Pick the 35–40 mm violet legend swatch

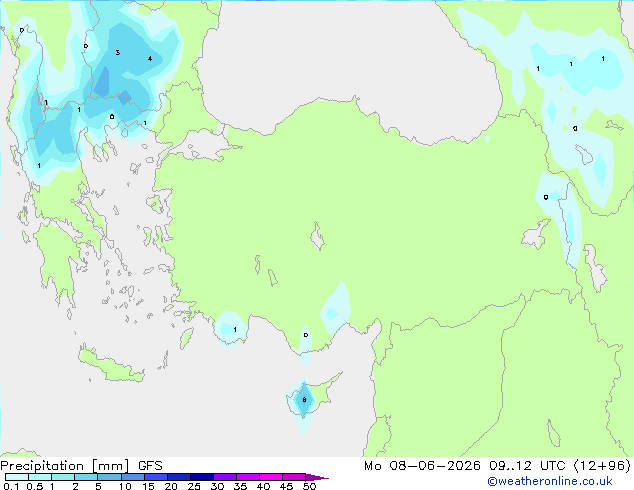[247, 477]
